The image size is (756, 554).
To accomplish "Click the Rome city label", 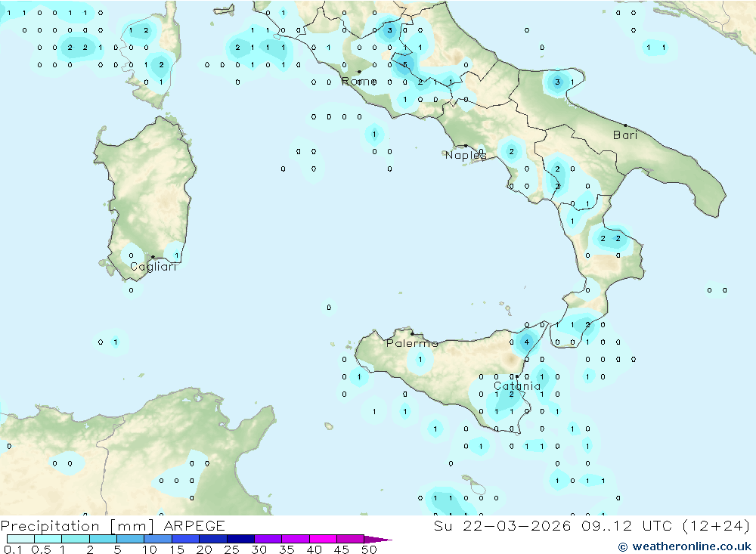I will pos(358,82).
